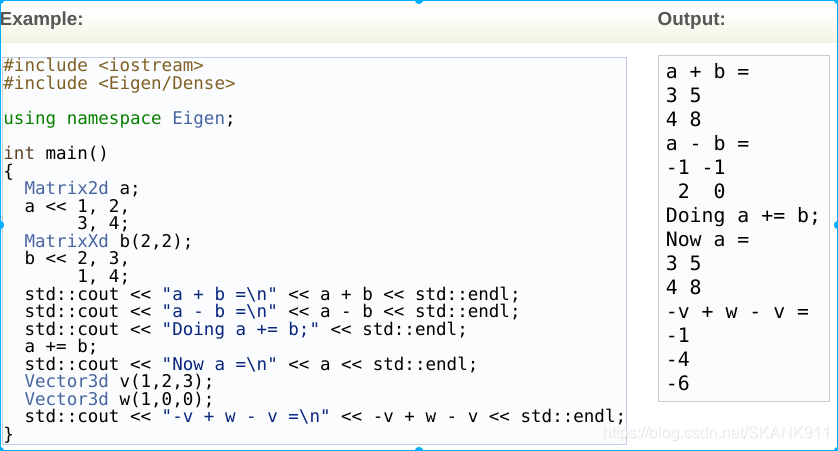Select the cout line printing "a - b =\n"

[x=272, y=312]
